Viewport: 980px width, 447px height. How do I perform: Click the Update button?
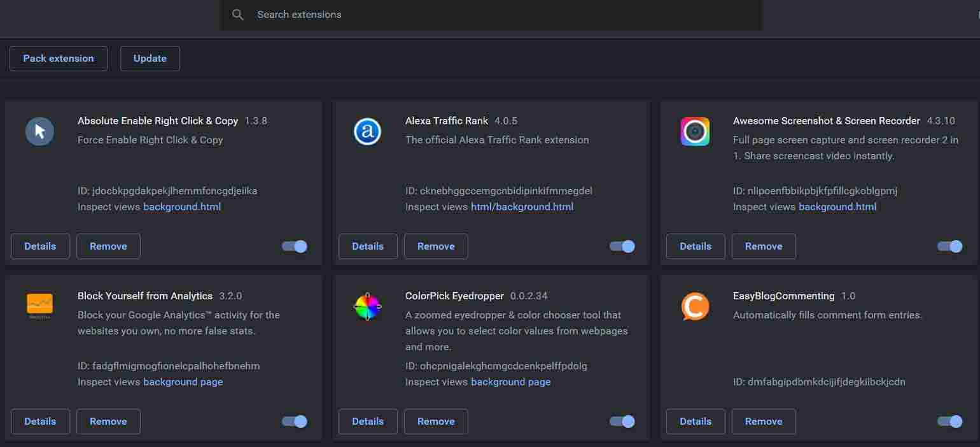(150, 59)
